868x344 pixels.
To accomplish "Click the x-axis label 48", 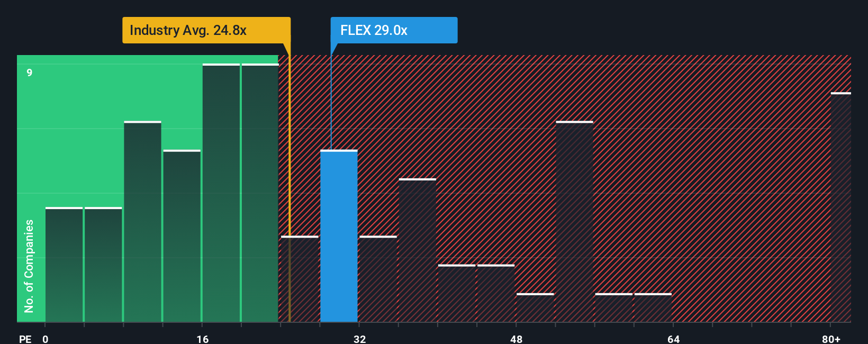I will pyautogui.click(x=517, y=339).
